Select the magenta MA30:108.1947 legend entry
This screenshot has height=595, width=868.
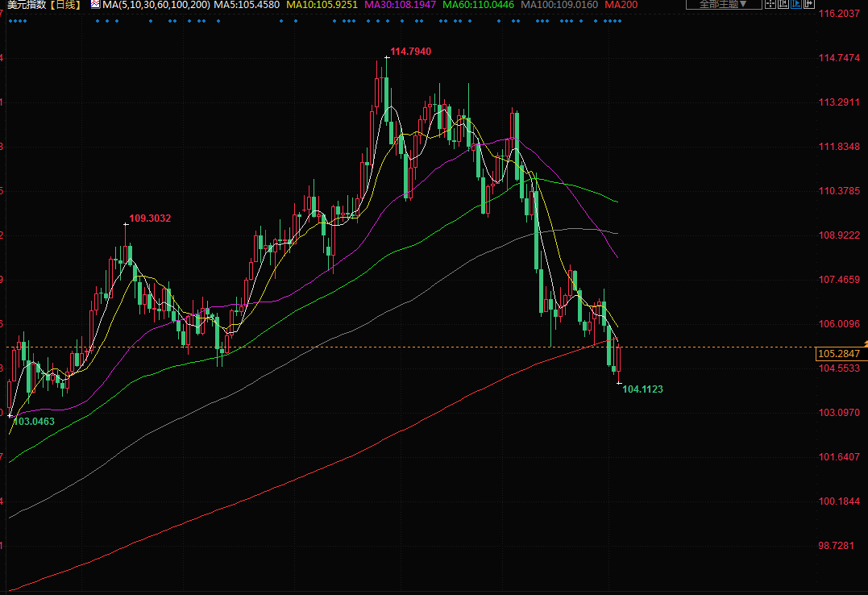point(401,5)
